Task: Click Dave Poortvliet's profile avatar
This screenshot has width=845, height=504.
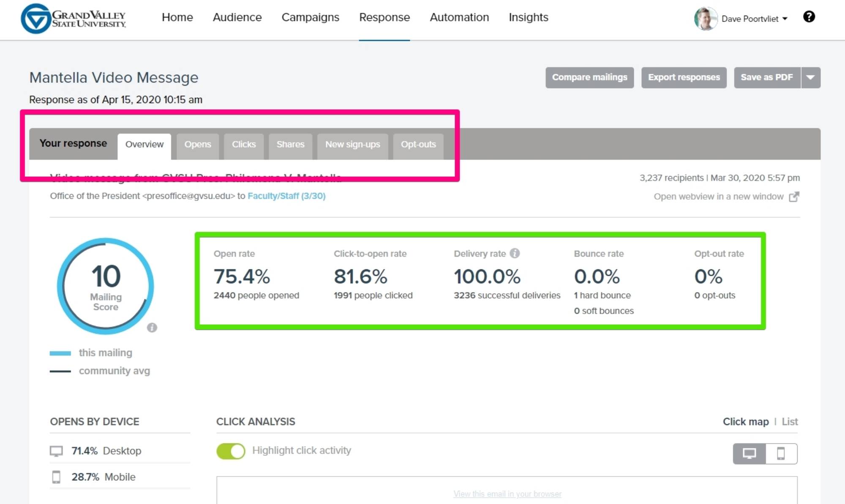Action: (706, 19)
